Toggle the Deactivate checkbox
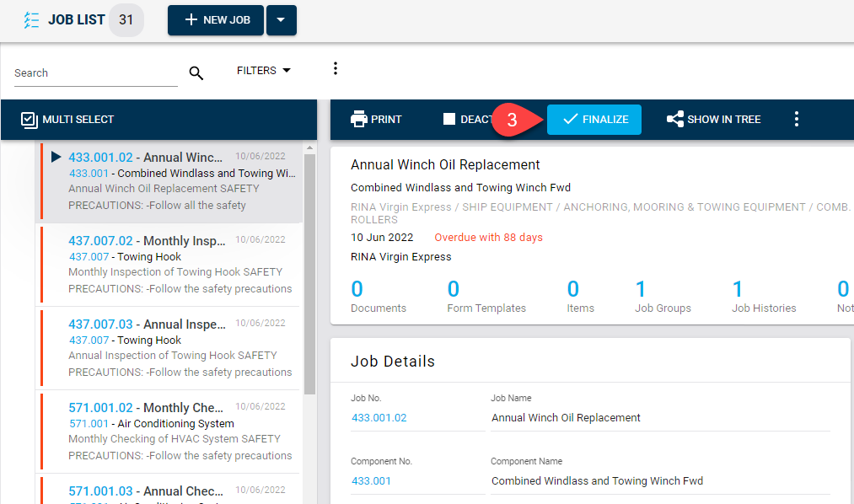Viewport: 854px width, 504px height. 449,119
